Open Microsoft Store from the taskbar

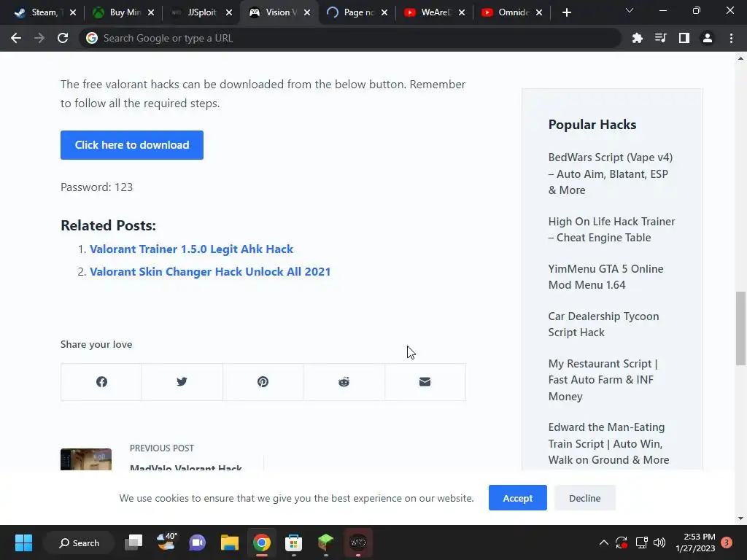point(293,542)
